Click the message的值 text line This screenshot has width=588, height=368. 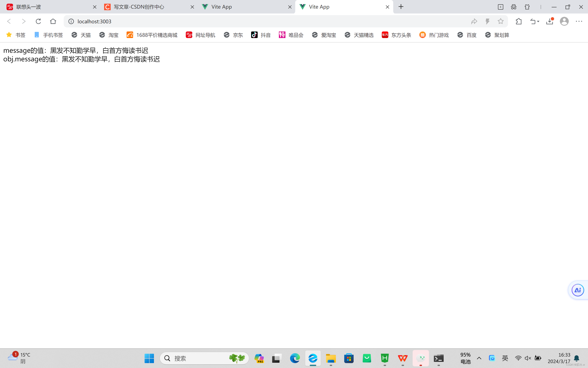tap(76, 50)
